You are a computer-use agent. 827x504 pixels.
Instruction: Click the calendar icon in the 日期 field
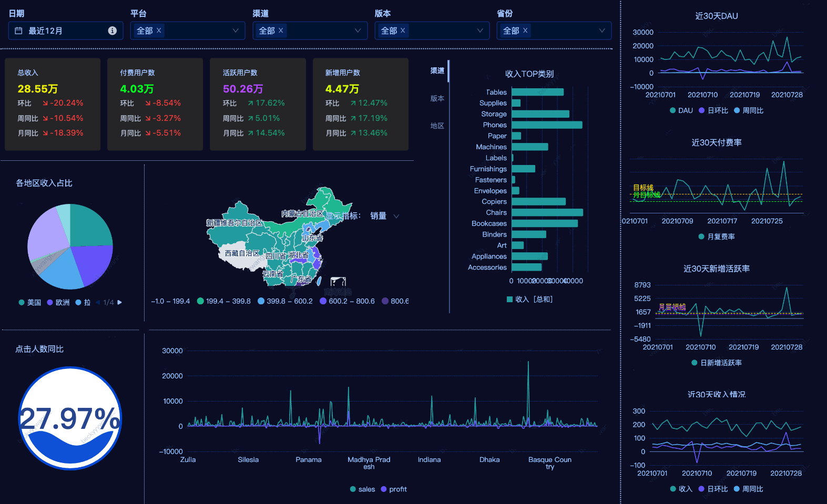[18, 31]
